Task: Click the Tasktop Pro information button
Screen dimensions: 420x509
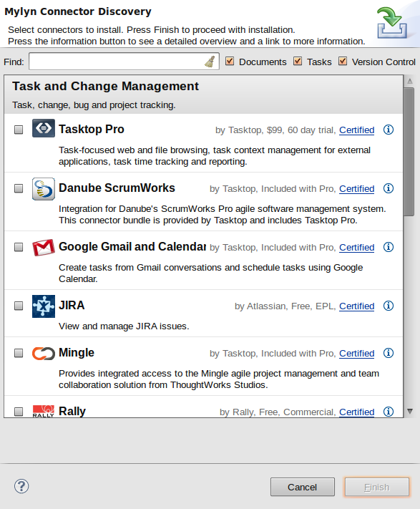Action: tap(389, 130)
